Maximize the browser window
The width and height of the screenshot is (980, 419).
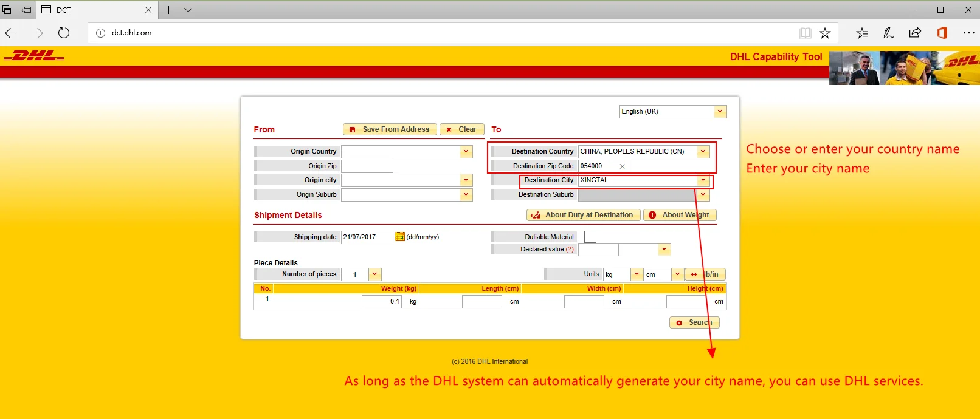940,10
